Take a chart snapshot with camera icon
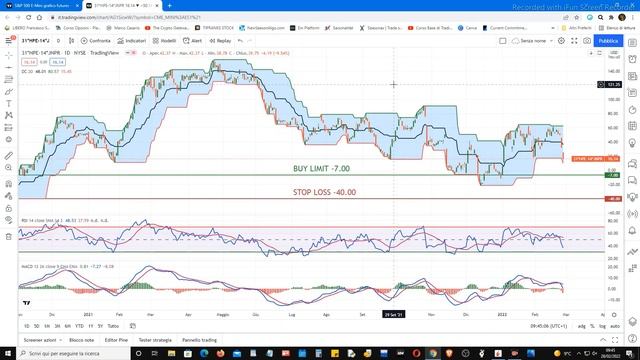 tap(587, 41)
